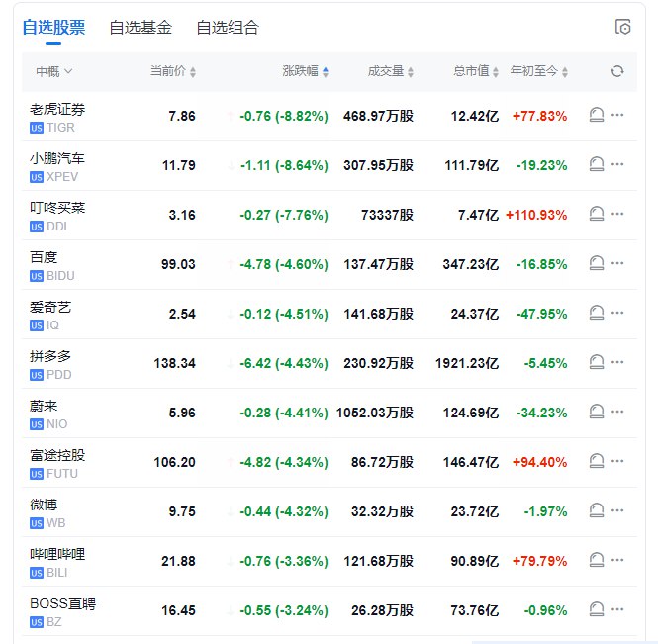This screenshot has height=644, width=658.
Task: Open more options for 小鹏汽车 row
Action: click(x=617, y=164)
